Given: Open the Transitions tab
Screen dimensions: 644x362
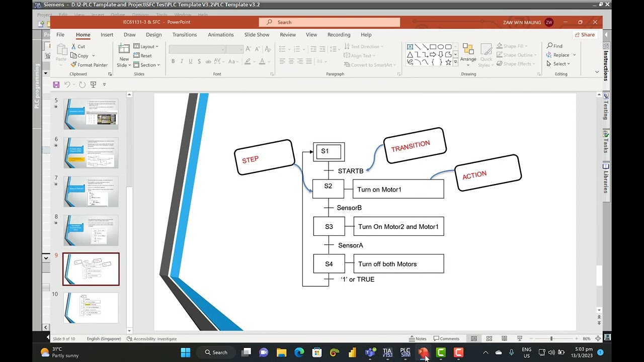Looking at the screenshot, I should pos(185,35).
